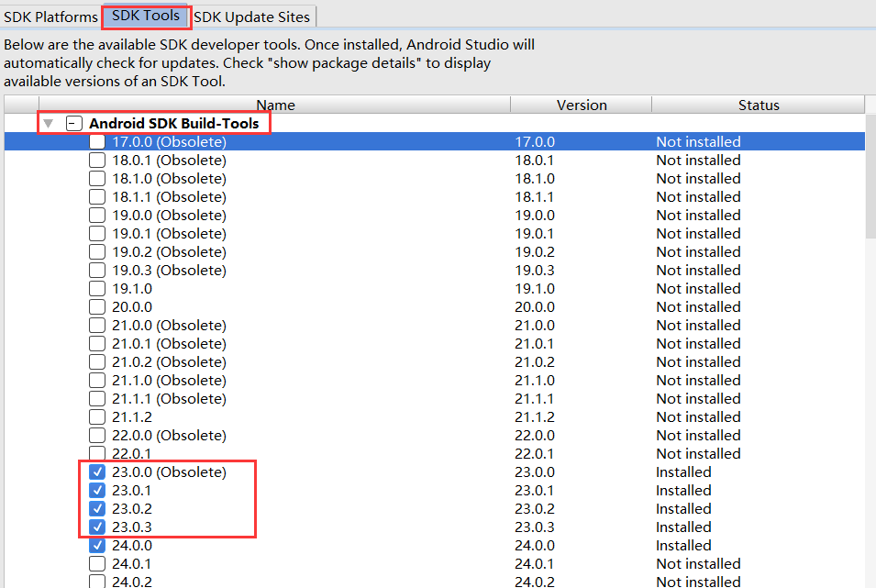
Task: Select the 21.1.2 build-tools checkbox
Action: (97, 417)
